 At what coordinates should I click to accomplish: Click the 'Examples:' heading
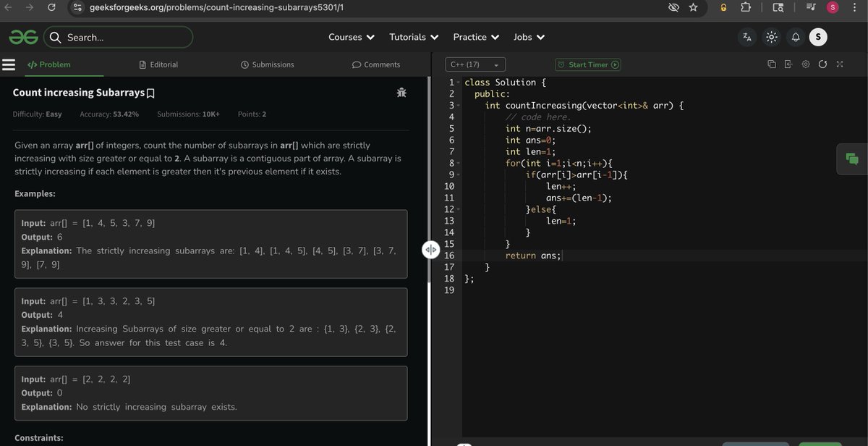click(x=35, y=194)
